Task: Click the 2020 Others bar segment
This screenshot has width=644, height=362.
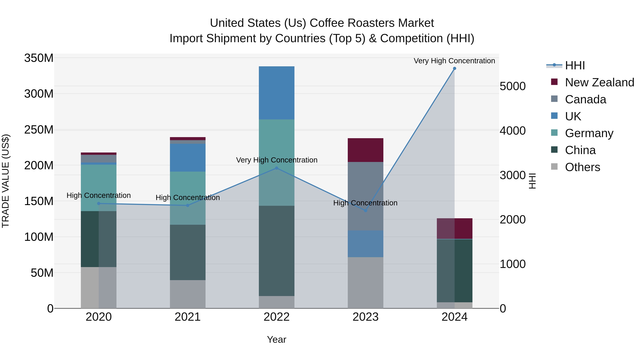Action: 99,288
